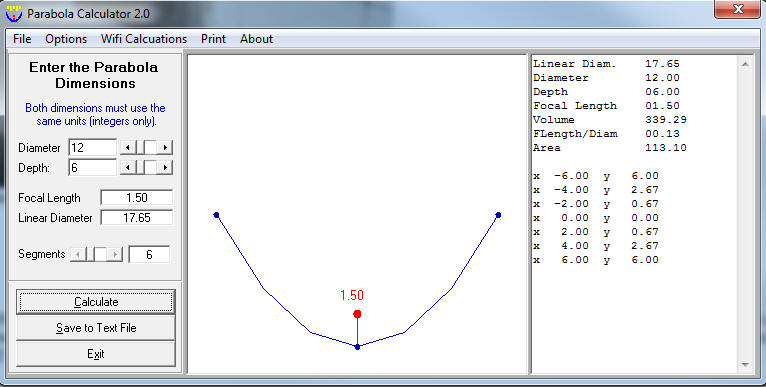
Task: Click Segments left scroll arrow
Action: point(77,254)
